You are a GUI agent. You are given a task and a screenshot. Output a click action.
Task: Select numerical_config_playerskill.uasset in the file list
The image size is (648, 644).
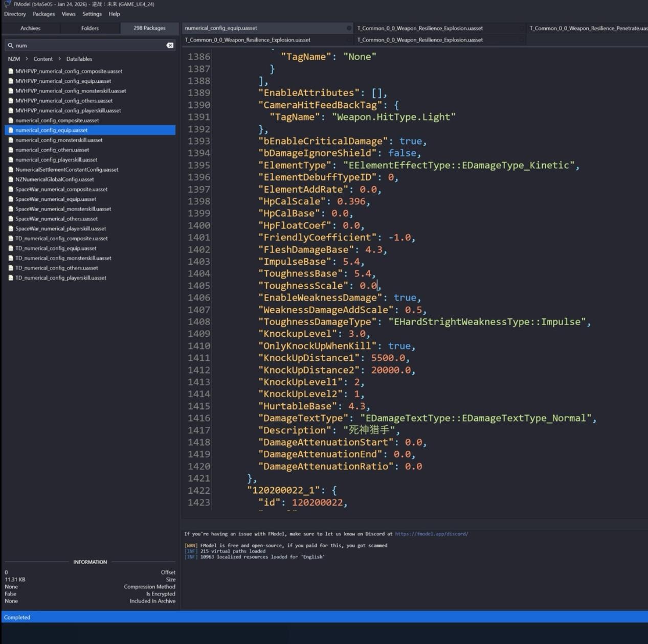click(x=56, y=160)
